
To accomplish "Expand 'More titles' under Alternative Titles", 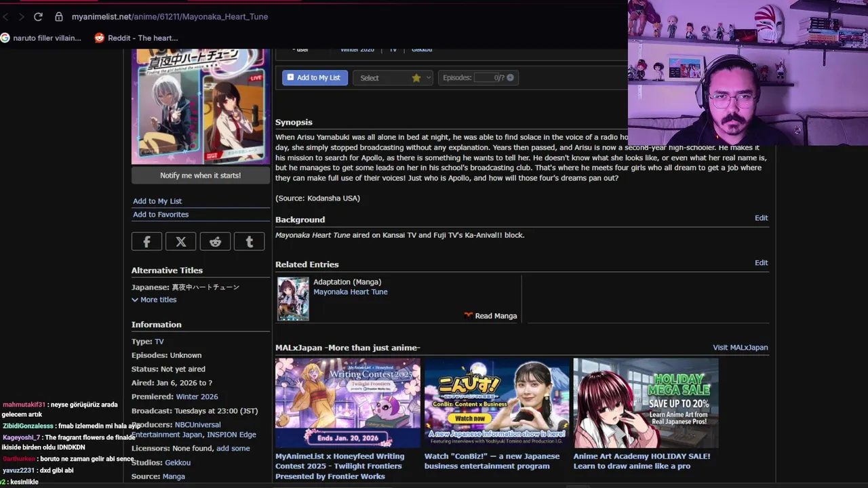I will (154, 300).
